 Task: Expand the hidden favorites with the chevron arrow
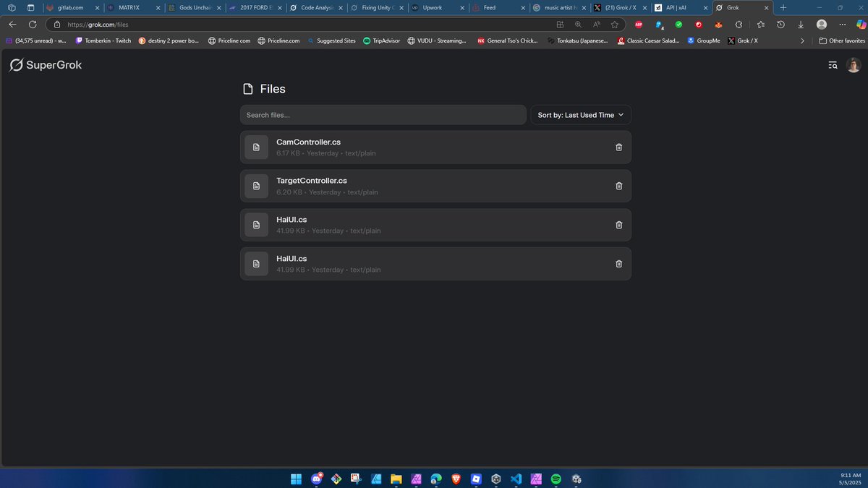tap(802, 40)
